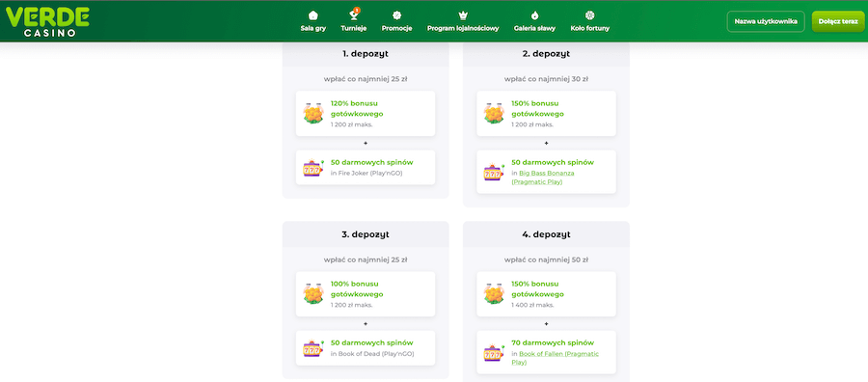Viewport: 868px width, 382px height.
Task: Open Big Bass Bonanza (Pragmatic Play) link
Action: [x=543, y=177]
